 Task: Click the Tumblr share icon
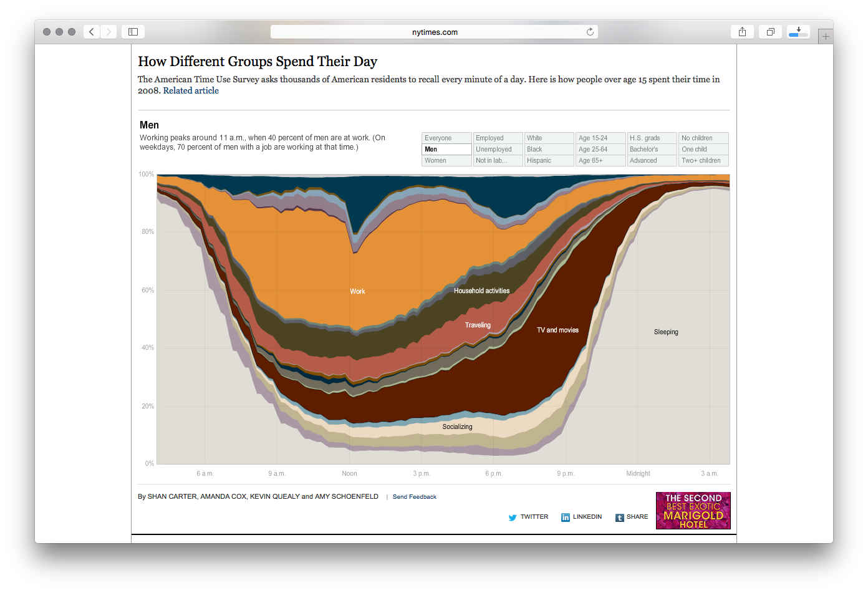point(620,517)
